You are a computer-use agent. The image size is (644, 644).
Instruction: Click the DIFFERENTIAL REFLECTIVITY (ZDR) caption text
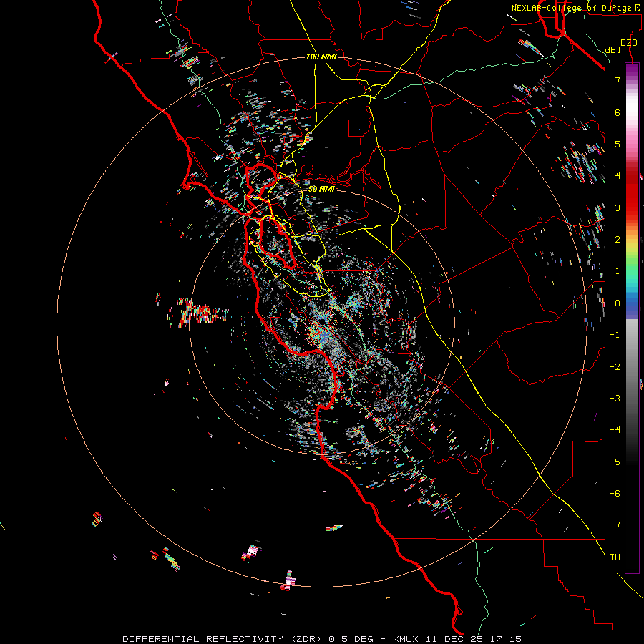point(223,639)
